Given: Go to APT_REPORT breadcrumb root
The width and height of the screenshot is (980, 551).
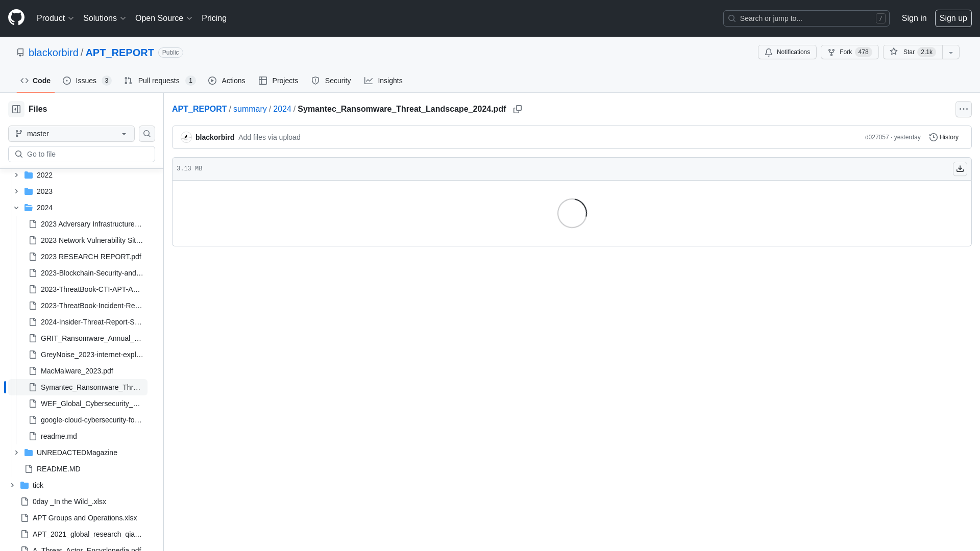Looking at the screenshot, I should pos(200,109).
